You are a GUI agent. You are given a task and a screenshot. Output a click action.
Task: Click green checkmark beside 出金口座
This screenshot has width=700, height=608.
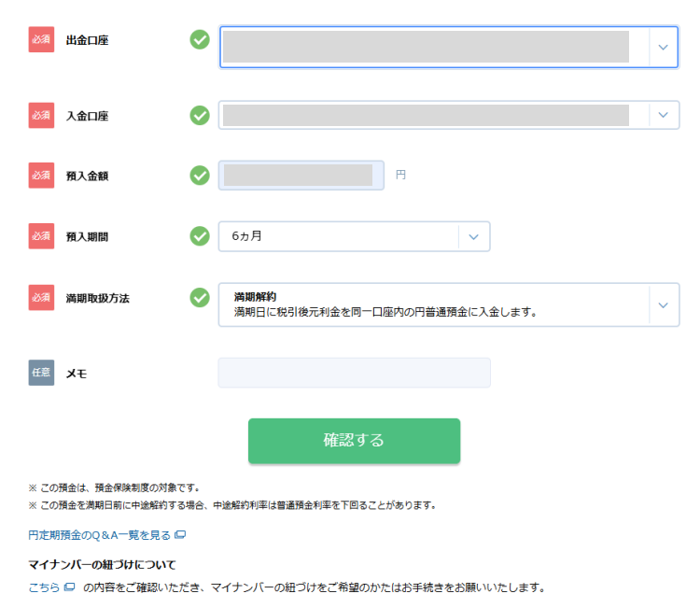200,40
